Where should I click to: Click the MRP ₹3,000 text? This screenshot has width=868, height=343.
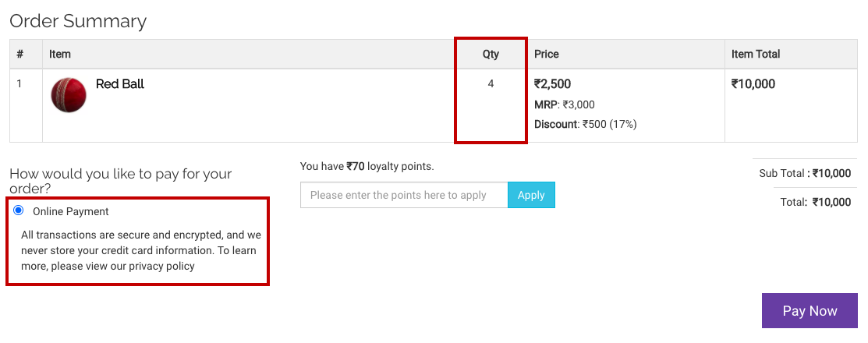(x=565, y=104)
